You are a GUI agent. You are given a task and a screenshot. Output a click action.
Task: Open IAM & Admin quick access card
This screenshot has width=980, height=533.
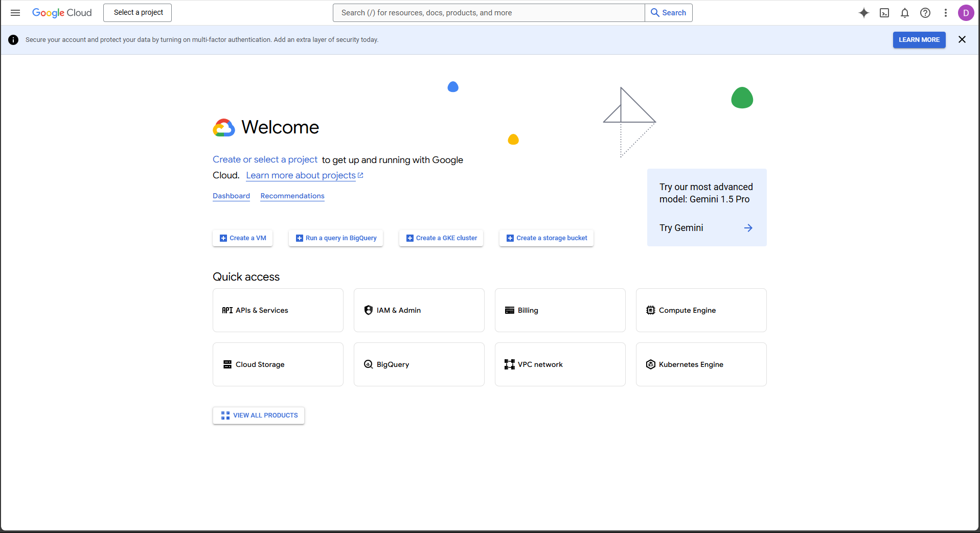pyautogui.click(x=419, y=310)
